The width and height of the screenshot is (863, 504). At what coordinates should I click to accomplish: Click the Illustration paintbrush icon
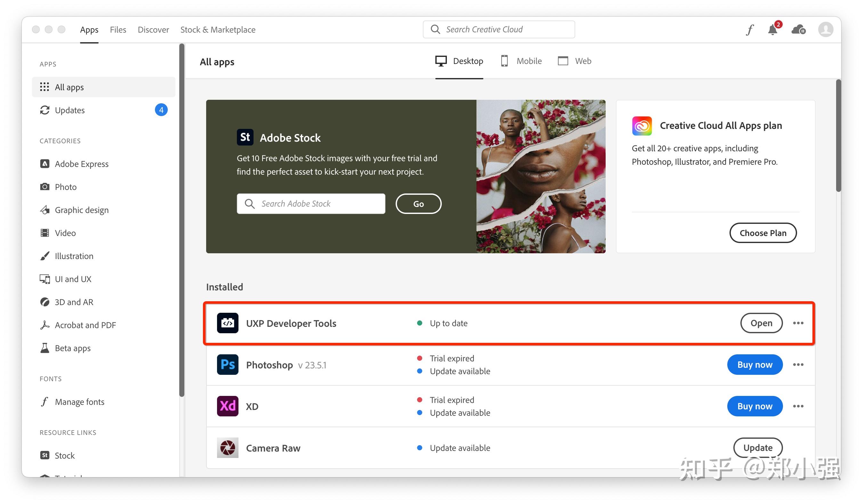pyautogui.click(x=45, y=256)
